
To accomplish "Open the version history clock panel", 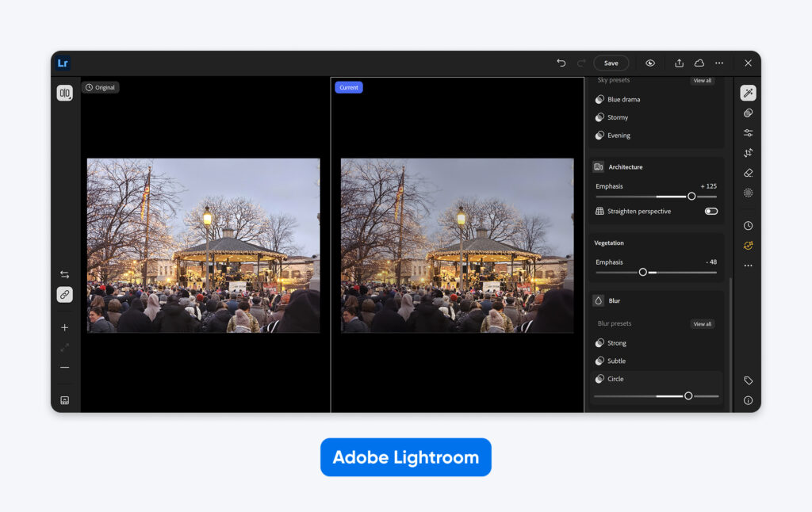I will click(748, 225).
